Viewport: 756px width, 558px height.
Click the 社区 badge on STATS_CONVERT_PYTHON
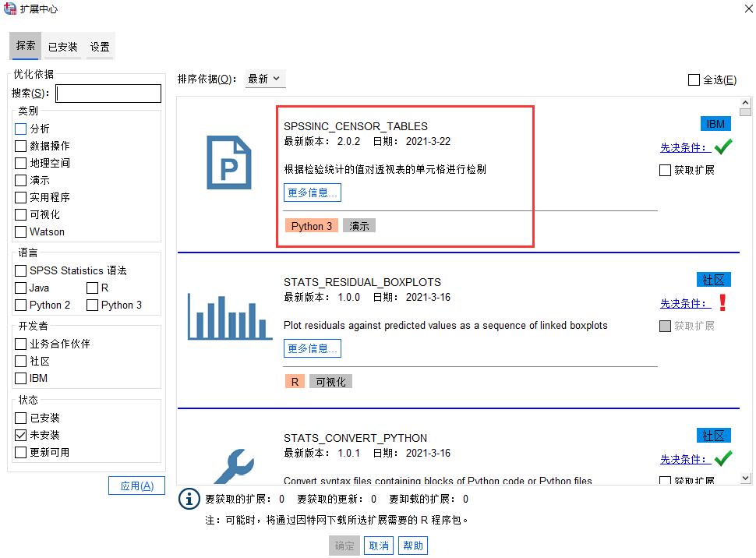click(713, 435)
